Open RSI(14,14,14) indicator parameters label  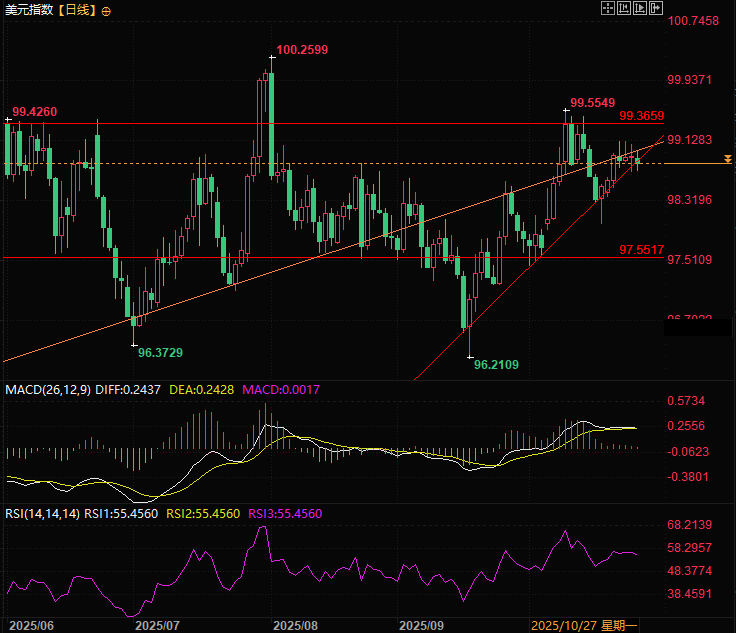point(41,513)
